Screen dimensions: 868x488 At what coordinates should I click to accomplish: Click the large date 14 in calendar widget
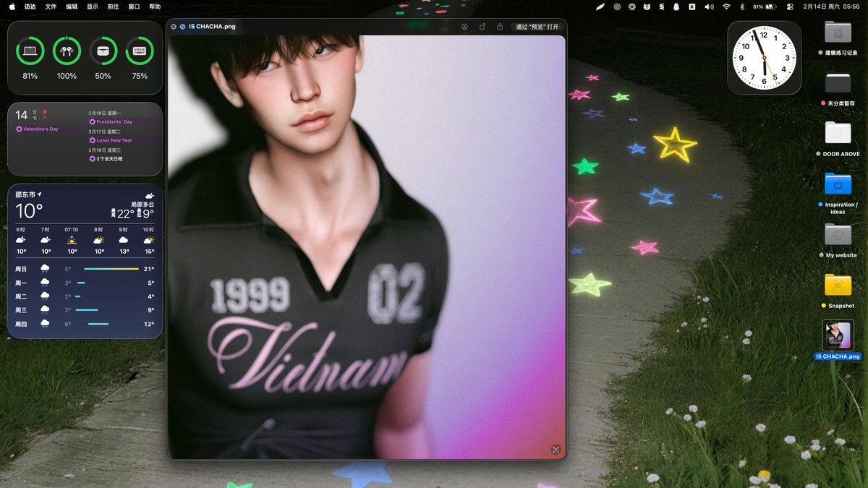pyautogui.click(x=22, y=115)
